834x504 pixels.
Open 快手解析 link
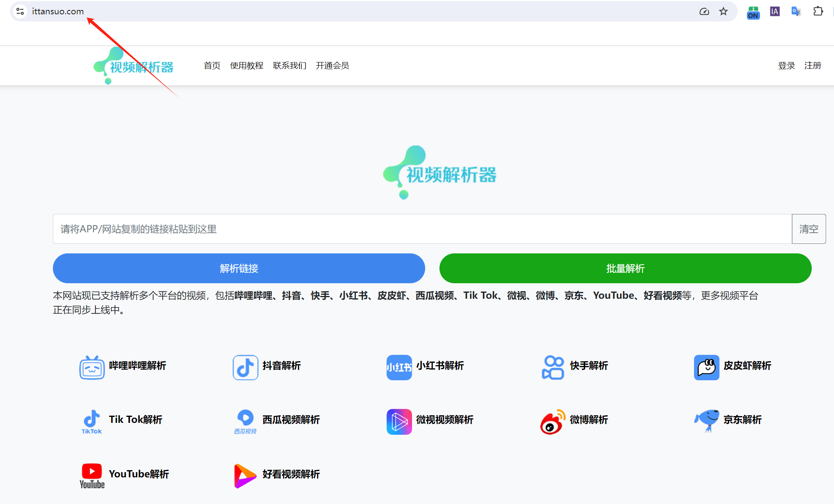[589, 366]
